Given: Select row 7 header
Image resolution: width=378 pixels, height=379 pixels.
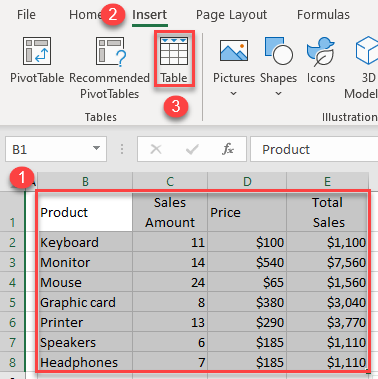Looking at the screenshot, I should point(12,342).
